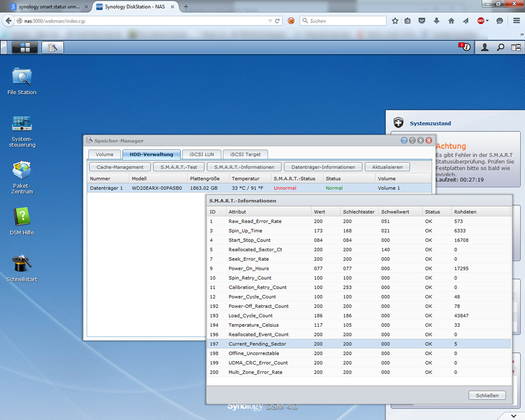Open File Station desktop icon
This screenshot has height=420, width=525.
tap(22, 82)
